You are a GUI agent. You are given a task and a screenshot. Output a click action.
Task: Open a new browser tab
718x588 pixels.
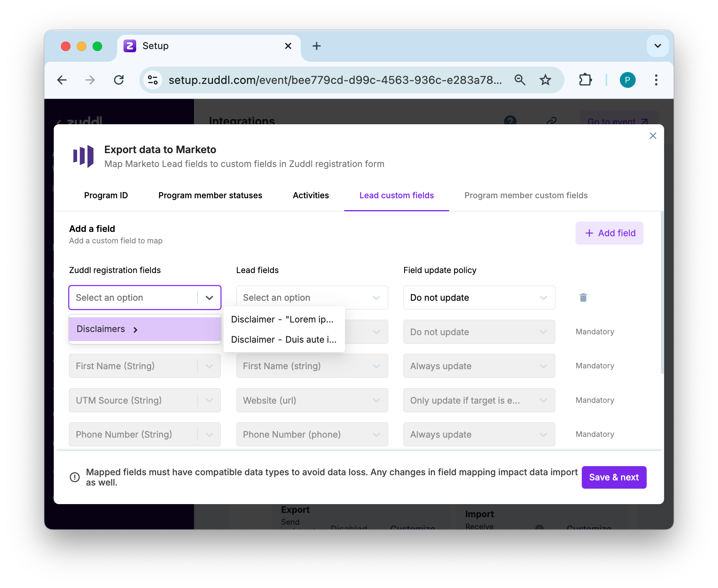click(x=316, y=46)
